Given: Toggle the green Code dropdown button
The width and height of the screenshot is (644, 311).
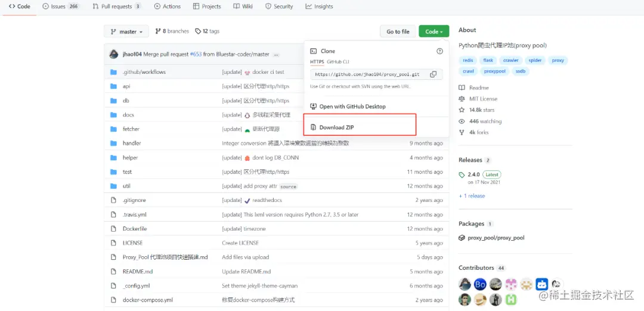Looking at the screenshot, I should (434, 32).
